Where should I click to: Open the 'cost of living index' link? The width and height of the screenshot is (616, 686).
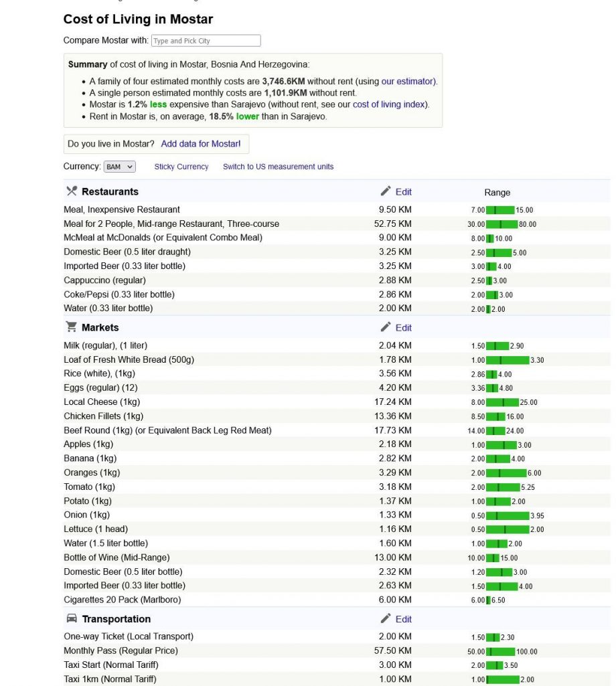(390, 104)
